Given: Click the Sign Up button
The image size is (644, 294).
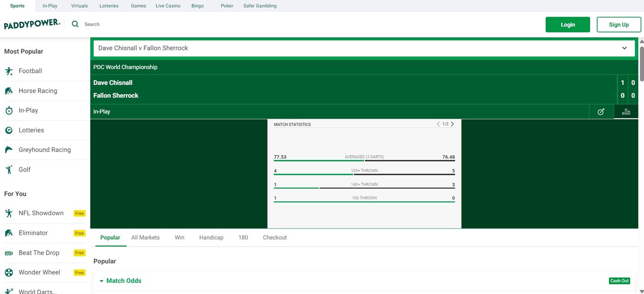Looking at the screenshot, I should (x=618, y=24).
